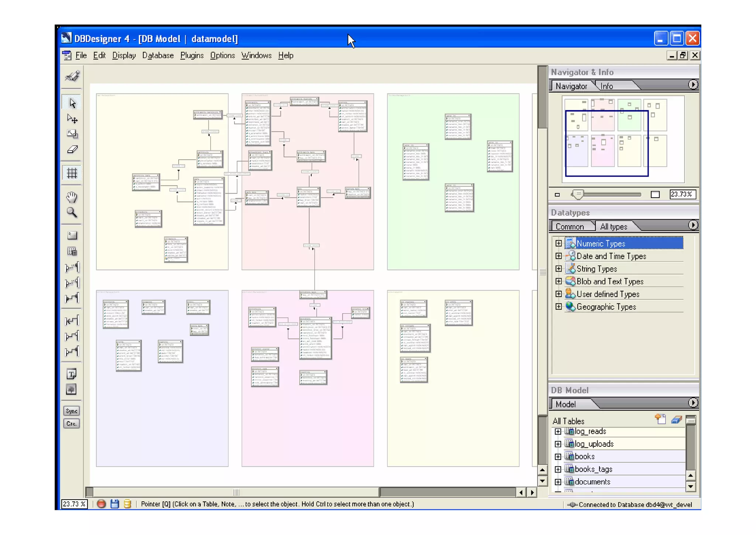This screenshot has height=535, width=756.
Task: Select the Image tool with tree picture
Action: tap(72, 389)
